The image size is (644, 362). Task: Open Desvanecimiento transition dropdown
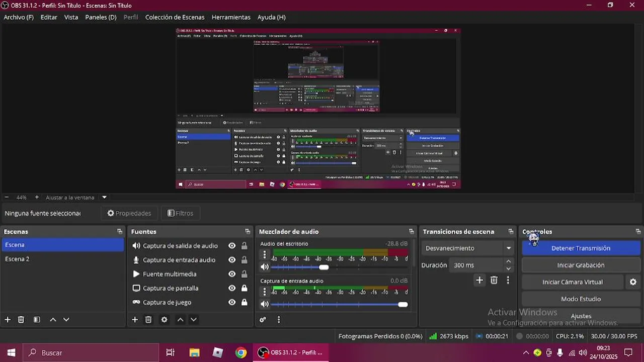point(468,248)
